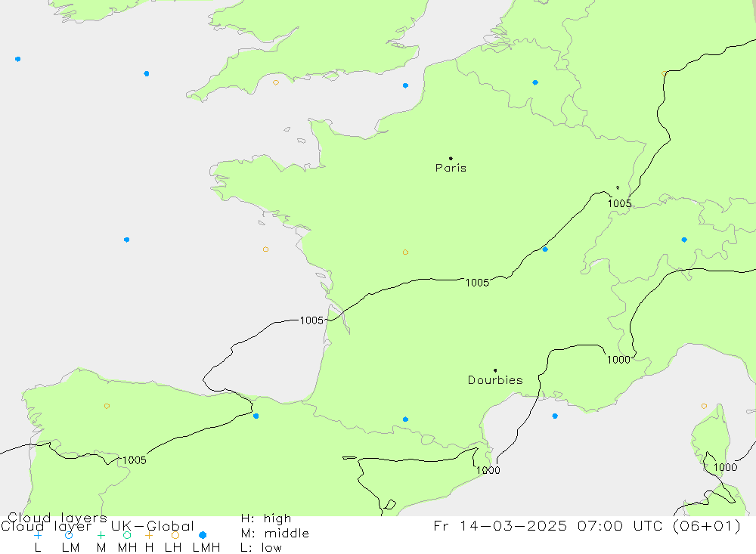Viewport: 756px width, 554px height.
Task: Select the LMH marker in the English Channel
Action: click(405, 85)
